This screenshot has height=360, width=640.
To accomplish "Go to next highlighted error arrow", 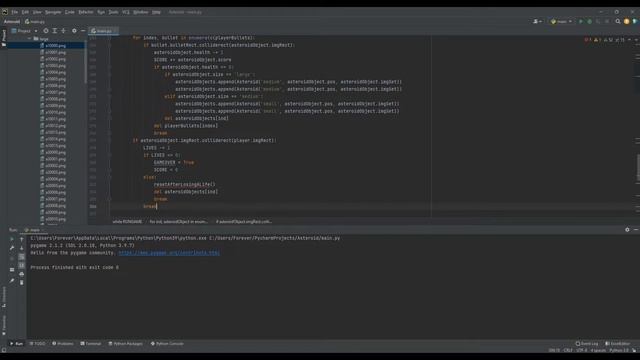I will (x=636, y=40).
